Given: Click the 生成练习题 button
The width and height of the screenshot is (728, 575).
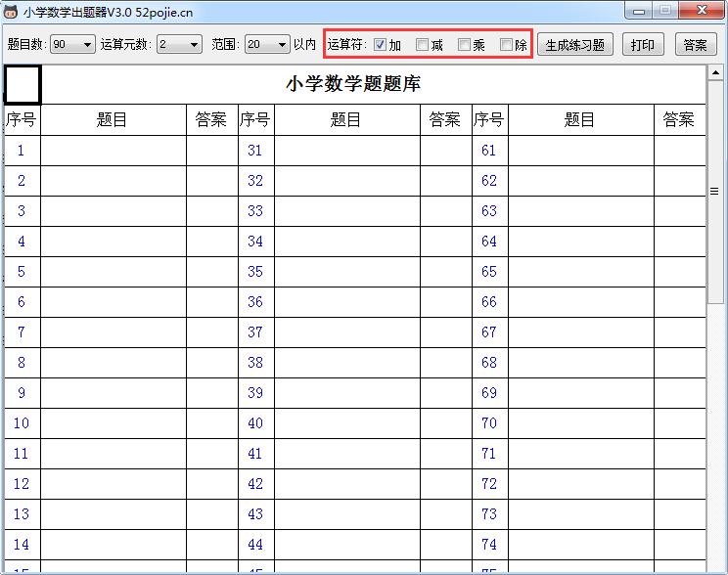Looking at the screenshot, I should [575, 45].
